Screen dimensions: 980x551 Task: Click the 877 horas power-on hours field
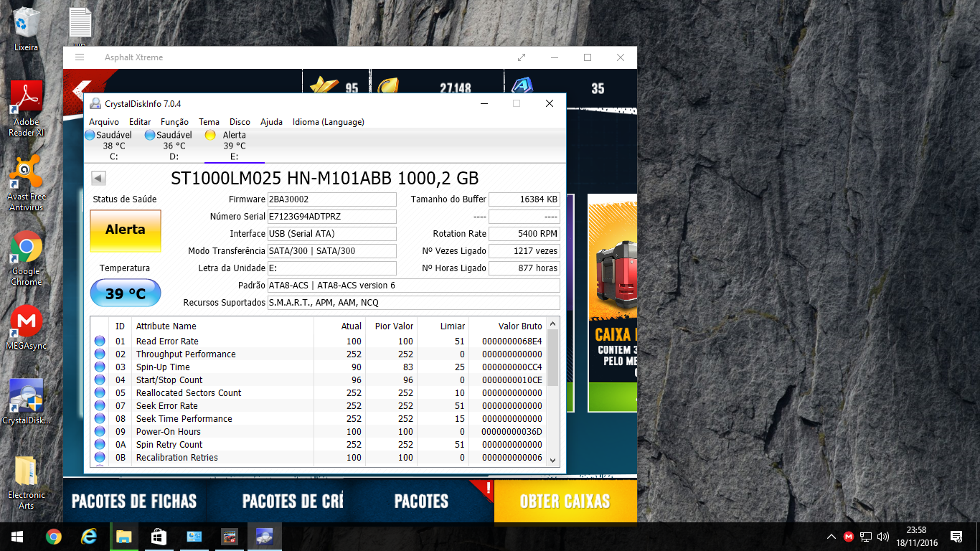(x=524, y=268)
